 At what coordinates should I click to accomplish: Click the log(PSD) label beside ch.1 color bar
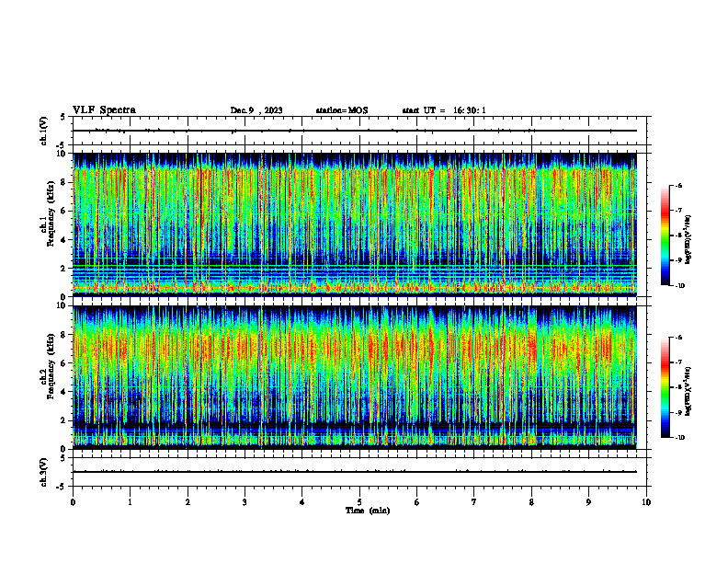click(x=688, y=240)
